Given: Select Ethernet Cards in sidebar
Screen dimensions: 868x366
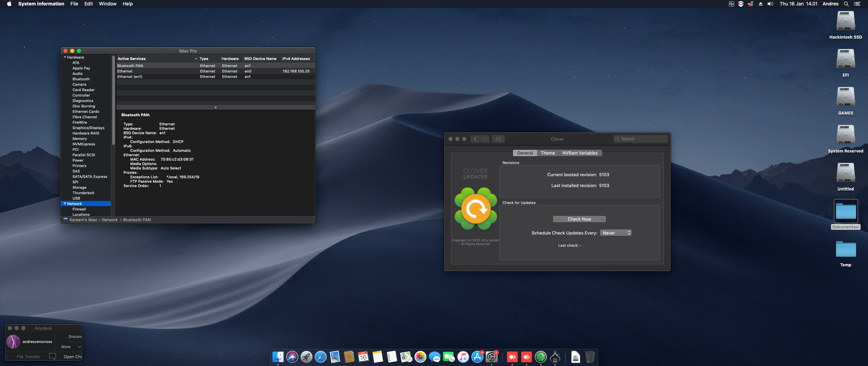Looking at the screenshot, I should click(86, 111).
